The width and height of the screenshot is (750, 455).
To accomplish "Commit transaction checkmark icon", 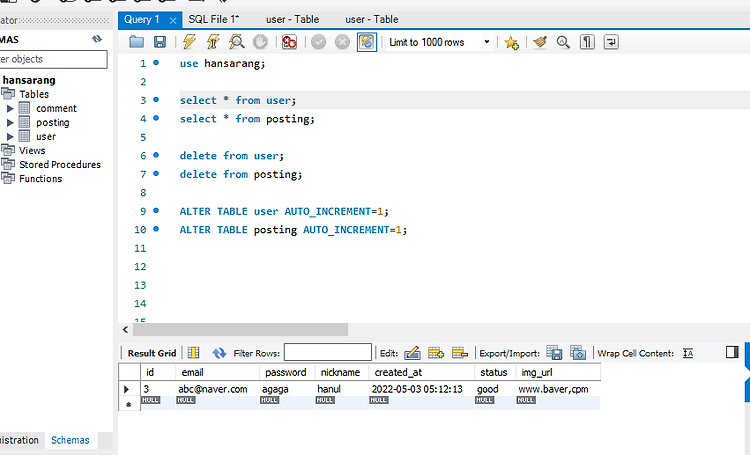I will click(319, 42).
